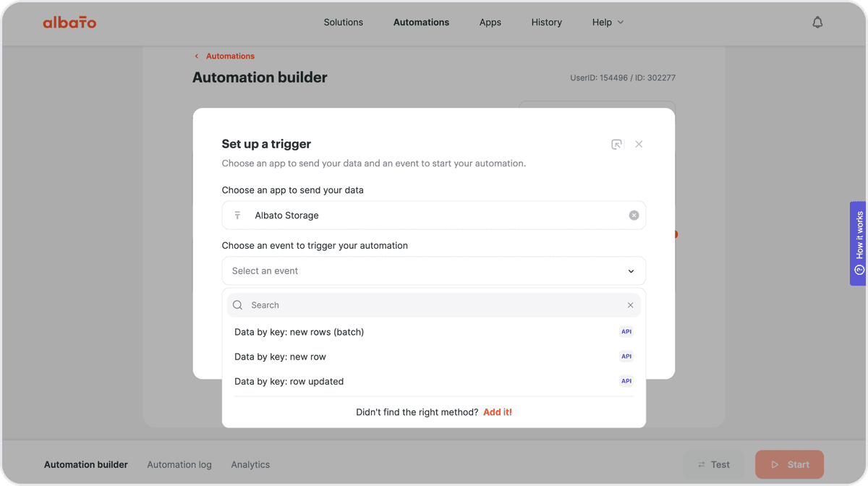Open the How it works side panel
This screenshot has width=868, height=486.
pos(859,243)
